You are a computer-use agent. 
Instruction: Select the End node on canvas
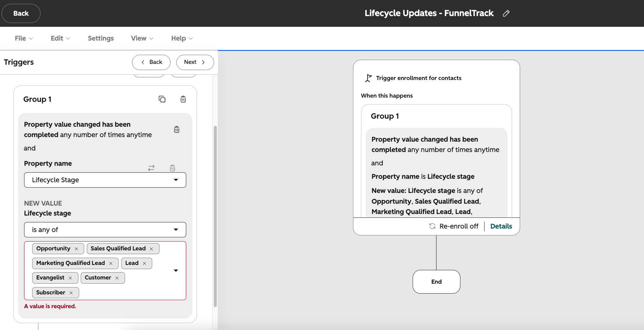436,282
